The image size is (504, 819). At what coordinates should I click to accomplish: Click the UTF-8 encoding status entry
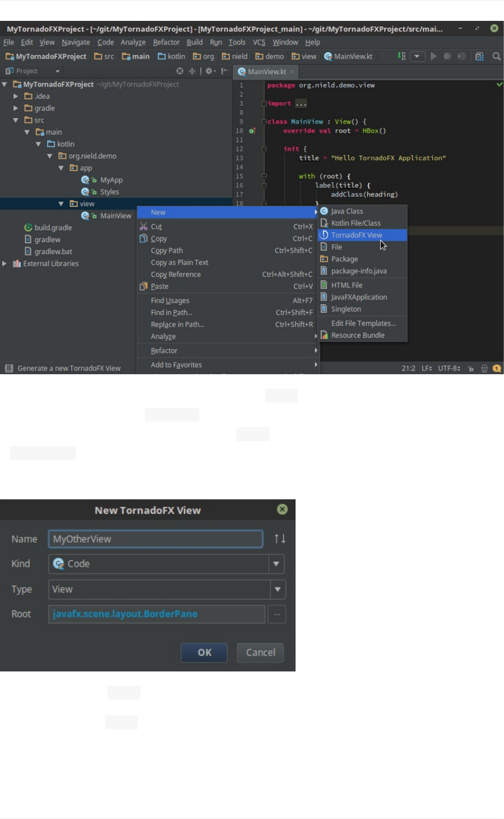(x=449, y=368)
